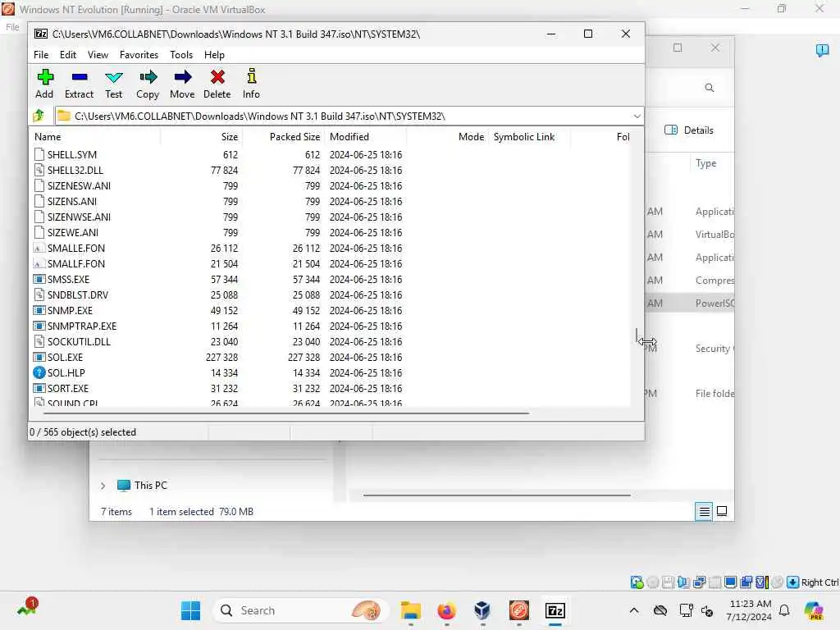Viewport: 840px width, 630px height.
Task: Sort by the Mode column header
Action: tap(447, 137)
